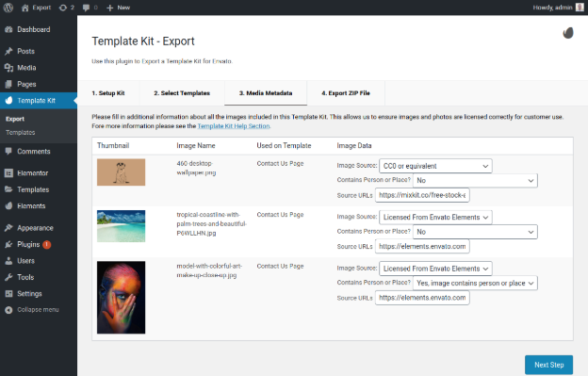Open Export submenu under Template Kit
Image resolution: width=588 pixels, height=376 pixels.
[15, 120]
